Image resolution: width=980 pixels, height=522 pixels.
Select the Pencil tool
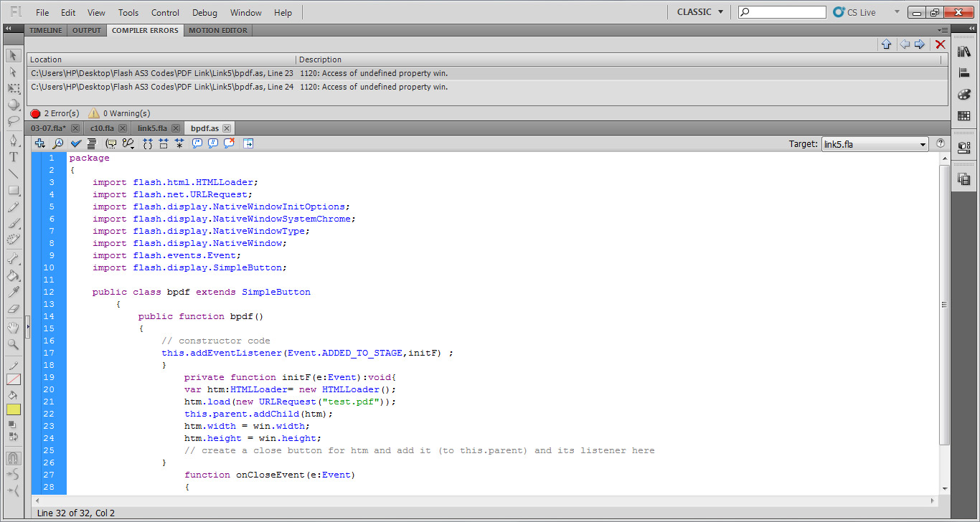pos(13,207)
